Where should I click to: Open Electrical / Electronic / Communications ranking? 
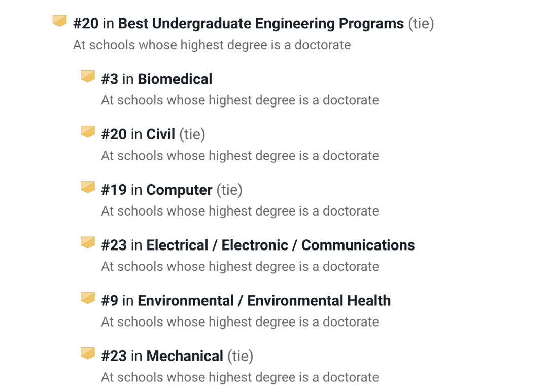click(280, 245)
